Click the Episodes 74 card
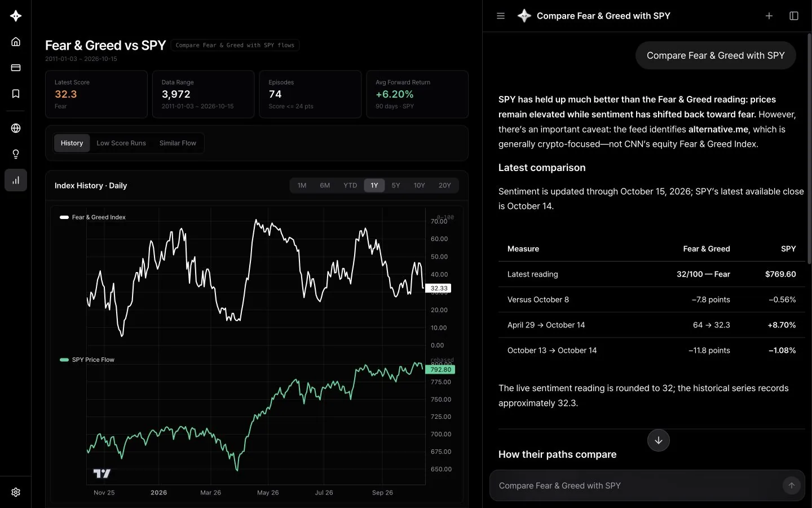This screenshot has width=812, height=508. pos(310,94)
